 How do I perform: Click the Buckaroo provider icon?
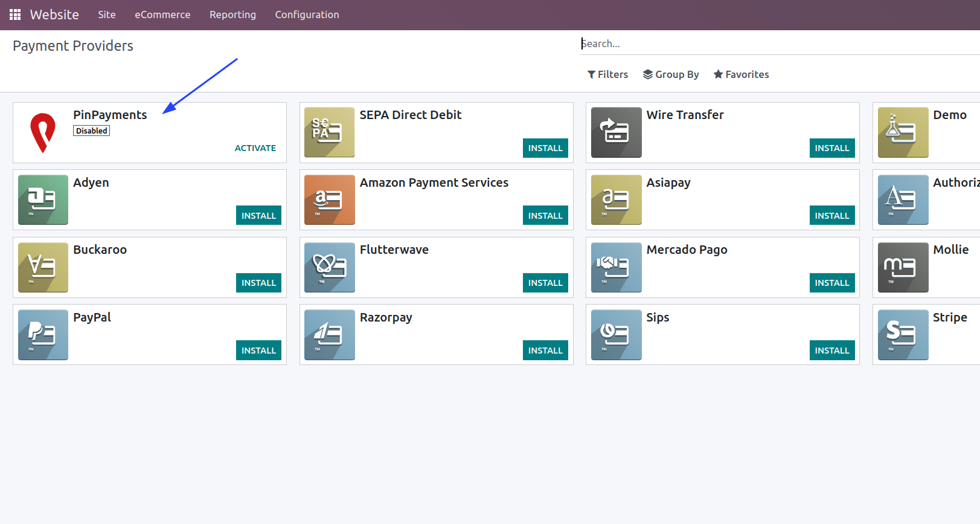click(43, 267)
